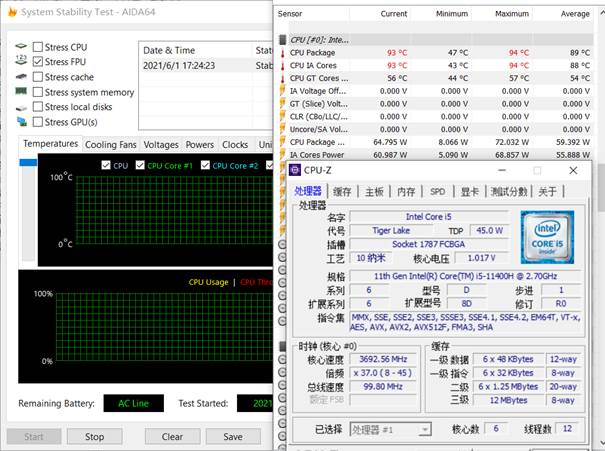Open CPU-Z 内存 tab

click(406, 191)
